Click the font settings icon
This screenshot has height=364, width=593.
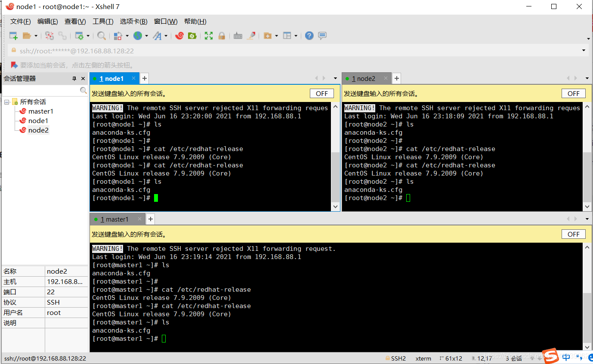pyautogui.click(x=157, y=36)
